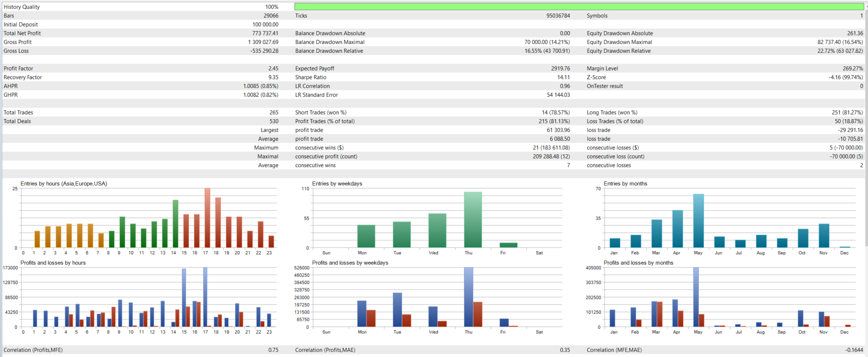Click the LR Standard Error value 54 144.03
This screenshot has width=868, height=357.
click(x=558, y=95)
